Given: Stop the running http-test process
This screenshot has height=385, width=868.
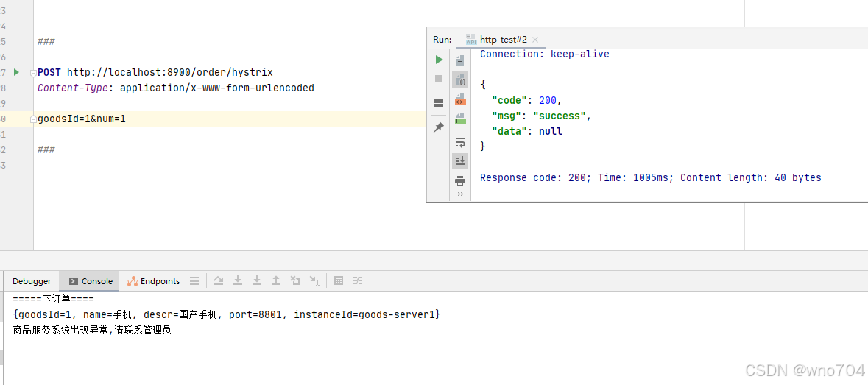Looking at the screenshot, I should 439,79.
